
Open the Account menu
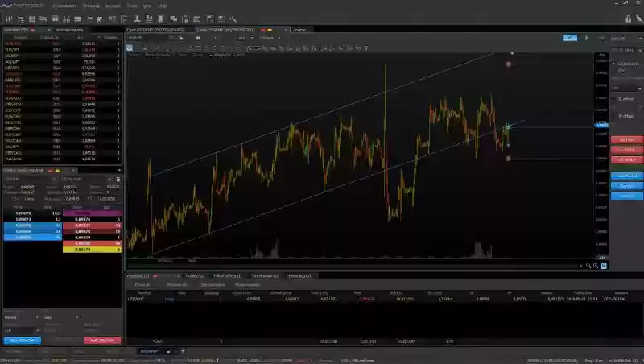(113, 6)
